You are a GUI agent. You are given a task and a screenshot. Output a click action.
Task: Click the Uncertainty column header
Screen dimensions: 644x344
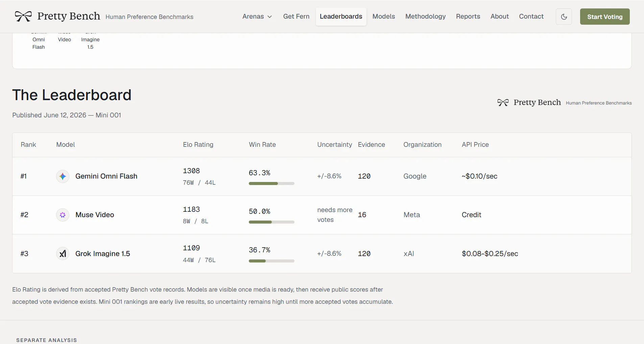334,144
